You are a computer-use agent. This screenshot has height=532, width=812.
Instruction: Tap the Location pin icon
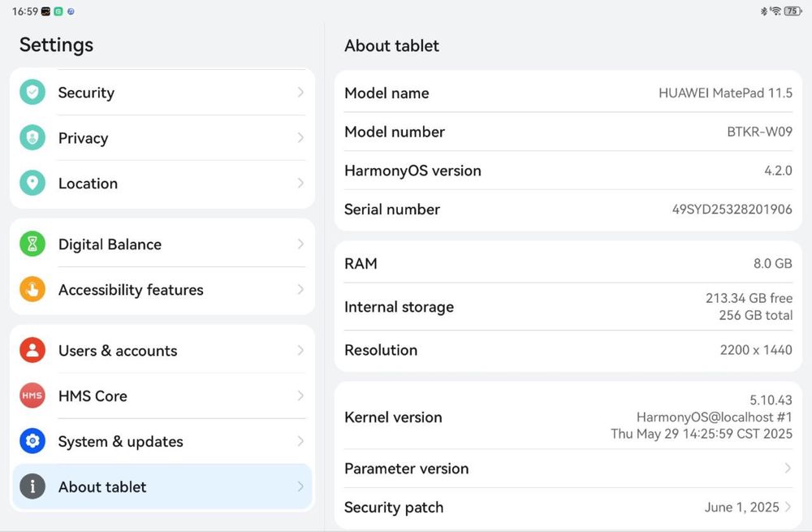pyautogui.click(x=32, y=183)
